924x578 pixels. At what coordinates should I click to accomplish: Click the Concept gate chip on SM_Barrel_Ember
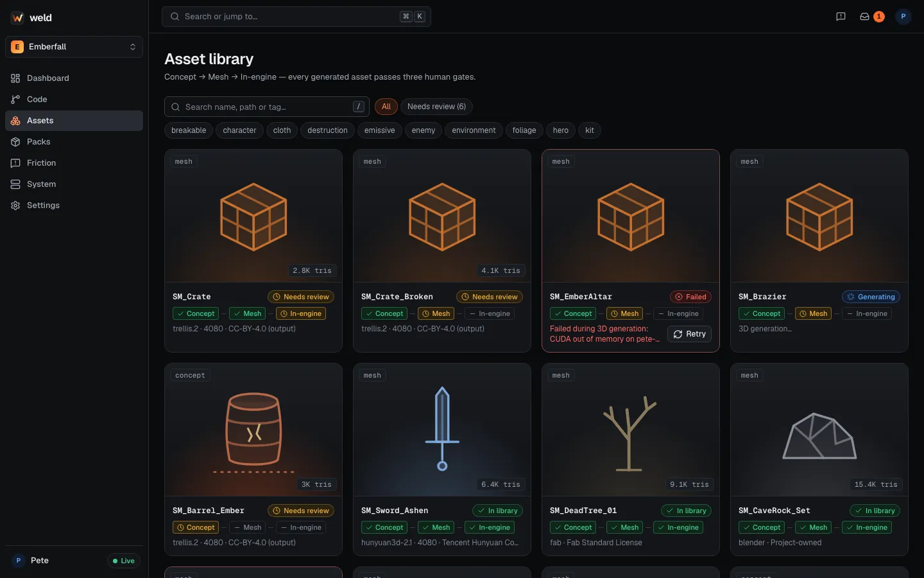[x=196, y=527]
